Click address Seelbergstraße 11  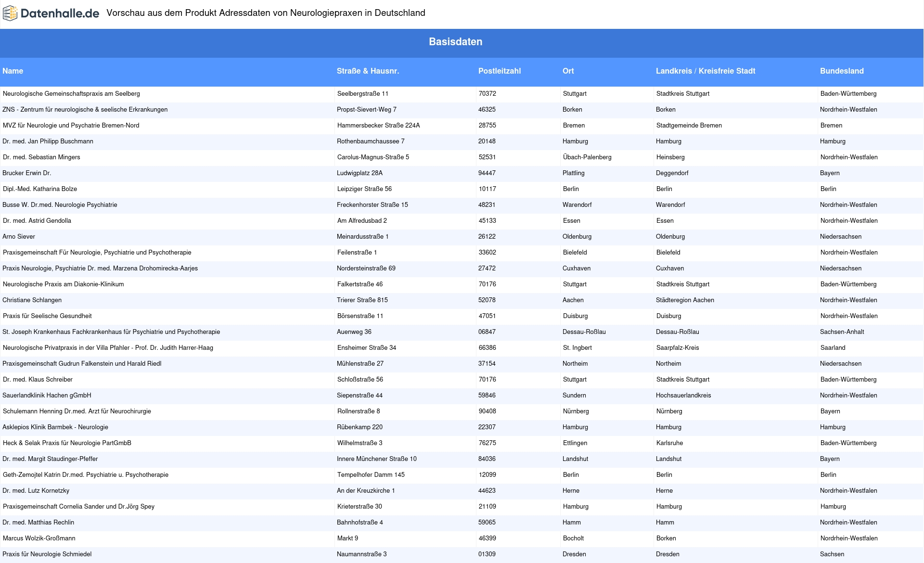tap(363, 94)
